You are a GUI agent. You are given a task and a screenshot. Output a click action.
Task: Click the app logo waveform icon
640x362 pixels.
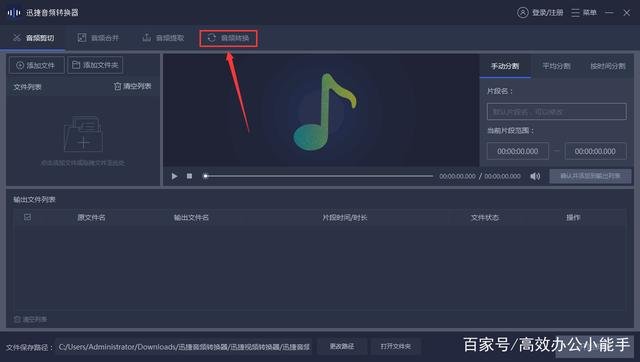pos(14,13)
